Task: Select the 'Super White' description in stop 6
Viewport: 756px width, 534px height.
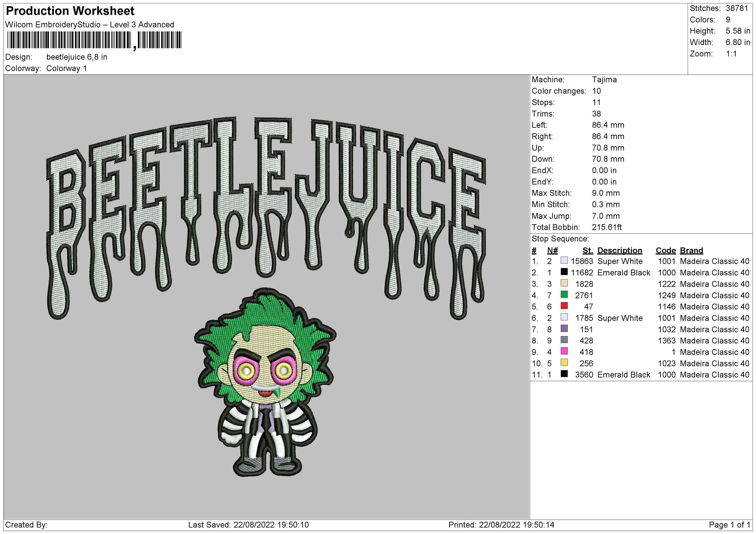Action: coord(620,318)
